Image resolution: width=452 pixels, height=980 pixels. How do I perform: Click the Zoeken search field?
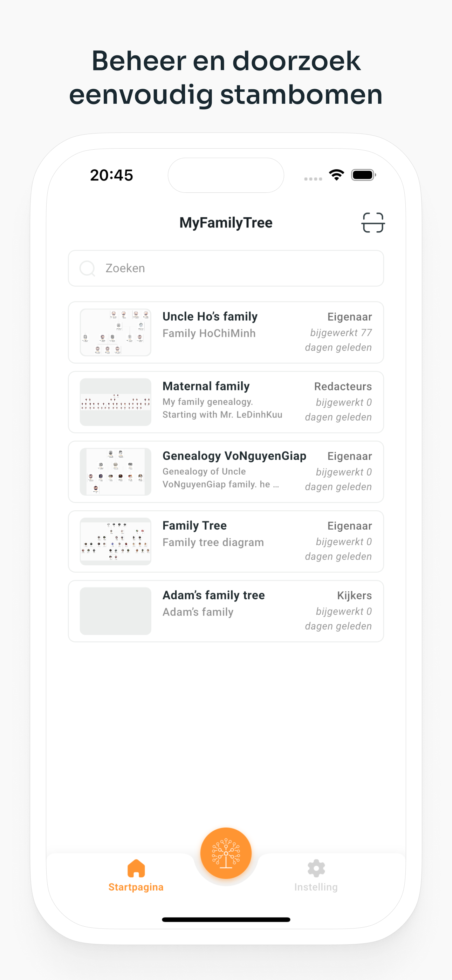[x=226, y=268]
